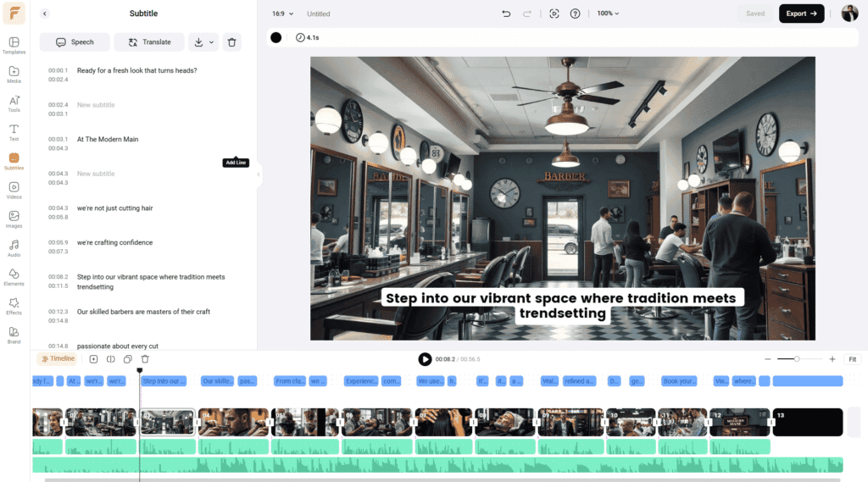Open the Elements sidebar panel
Screen dimensions: 868x482
click(x=14, y=277)
